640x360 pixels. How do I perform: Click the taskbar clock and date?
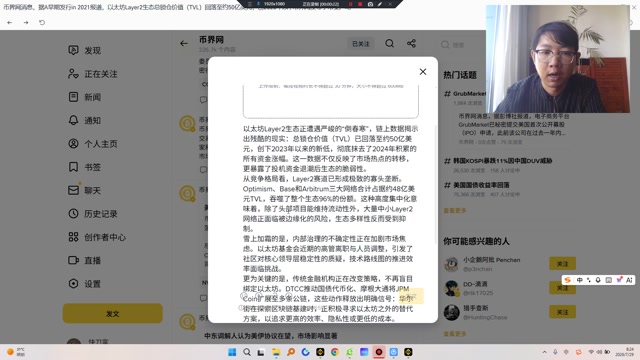(624, 352)
